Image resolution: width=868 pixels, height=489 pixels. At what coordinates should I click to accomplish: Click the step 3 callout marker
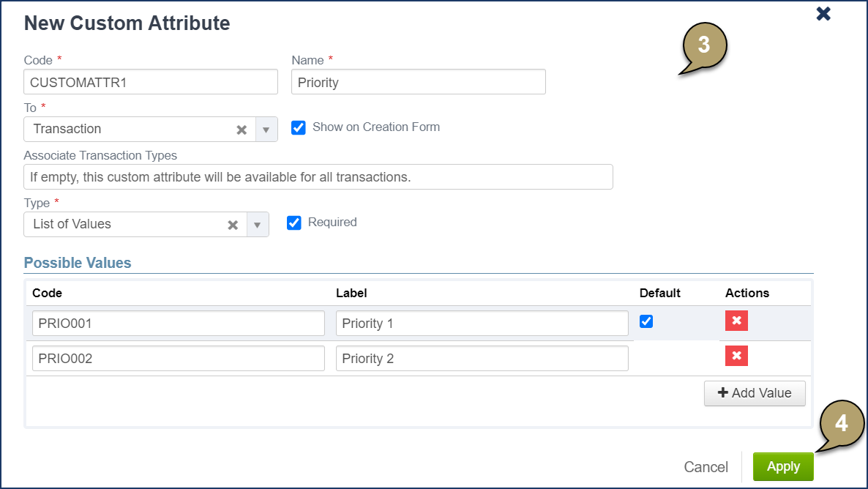[x=703, y=46]
